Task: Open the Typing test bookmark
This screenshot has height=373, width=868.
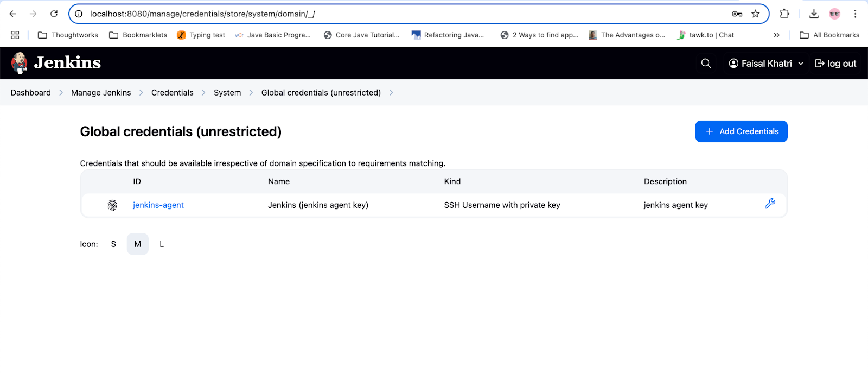Action: click(201, 35)
